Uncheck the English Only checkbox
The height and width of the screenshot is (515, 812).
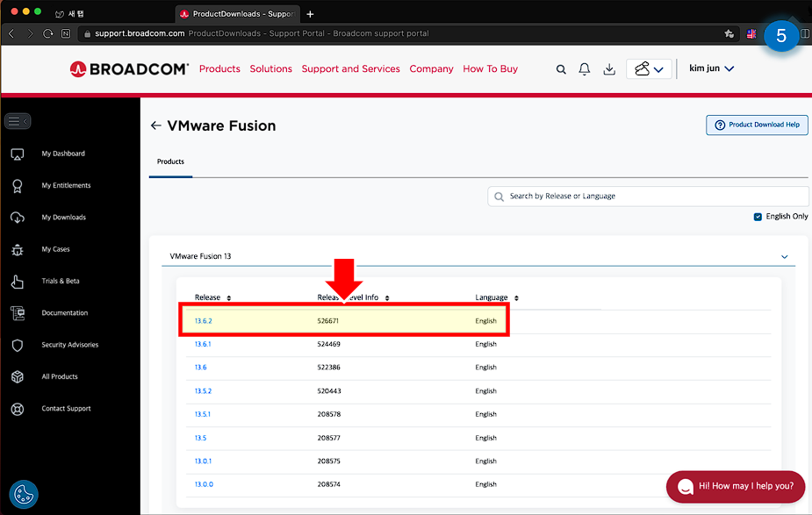coord(758,217)
